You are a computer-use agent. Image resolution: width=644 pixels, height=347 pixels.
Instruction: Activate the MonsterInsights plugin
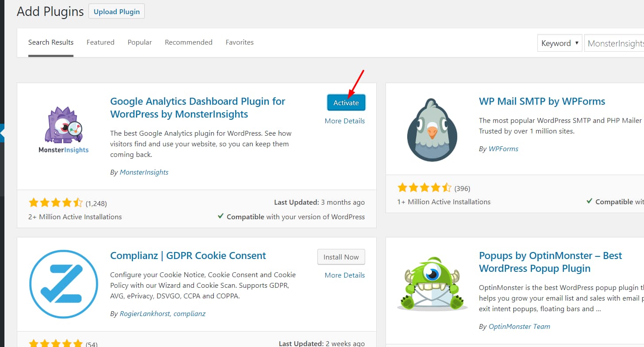[x=346, y=102]
